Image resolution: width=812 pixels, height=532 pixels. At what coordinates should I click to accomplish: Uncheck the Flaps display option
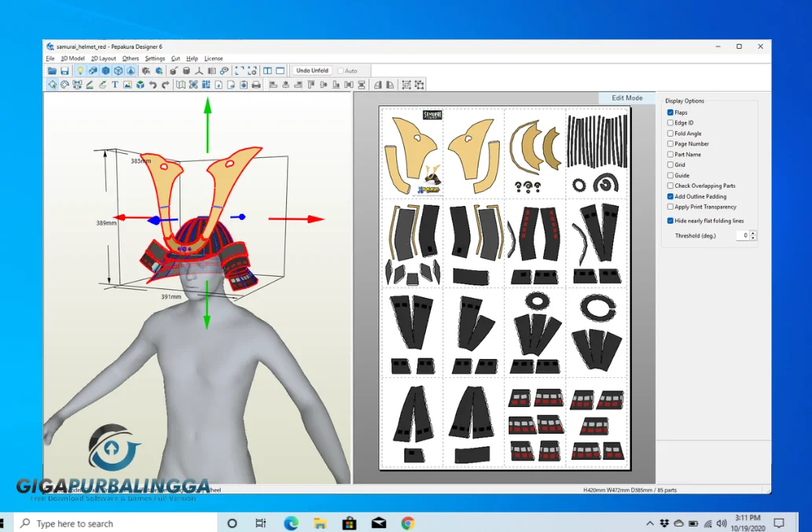[x=670, y=112]
